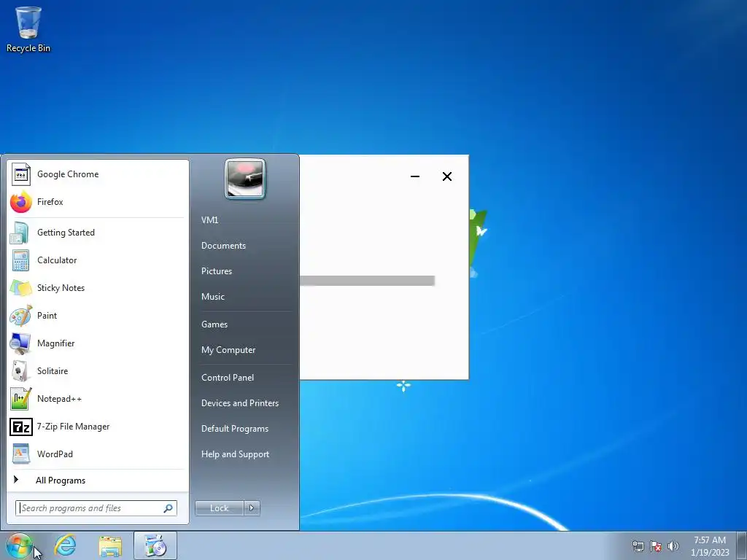
Task: Open the Music library
Action: point(213,297)
